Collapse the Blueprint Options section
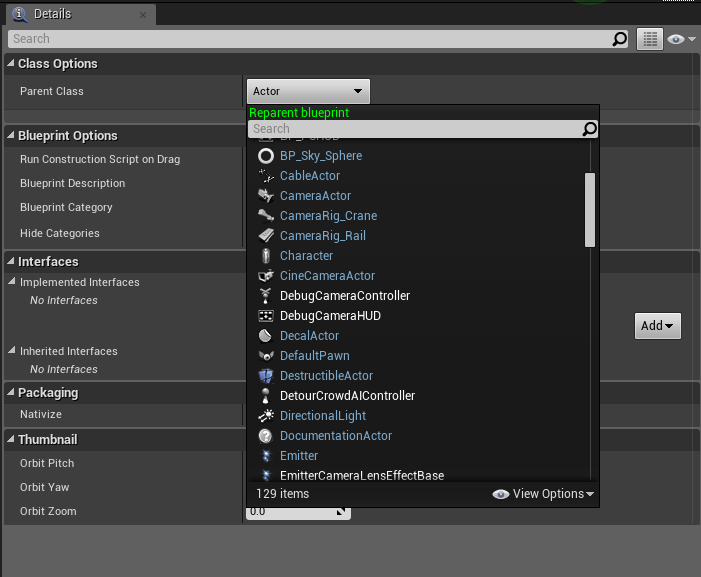This screenshot has width=701, height=577. 11,135
